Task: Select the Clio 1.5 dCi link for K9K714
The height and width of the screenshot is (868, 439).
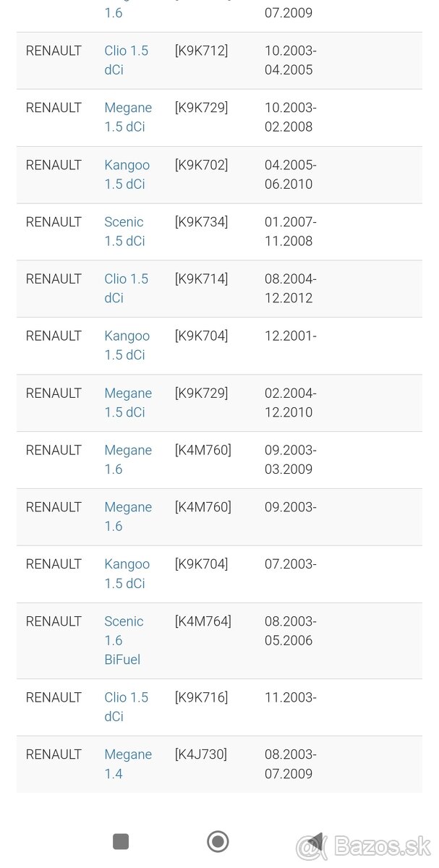Action: point(126,288)
